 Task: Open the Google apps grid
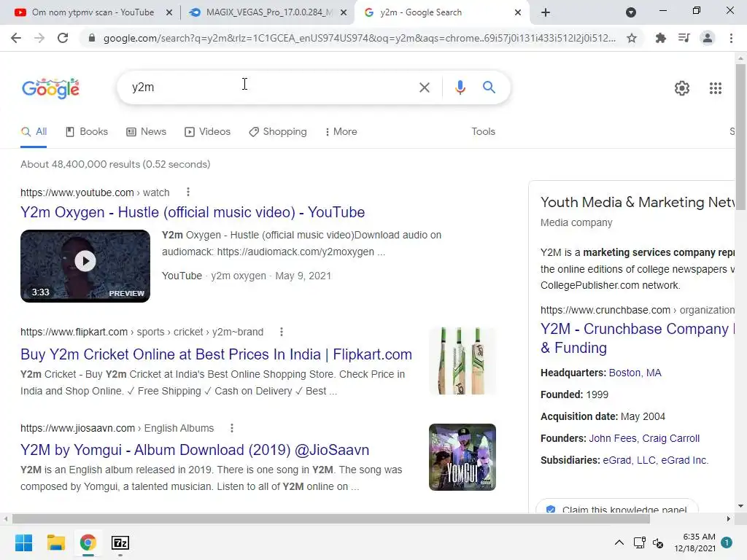point(715,88)
